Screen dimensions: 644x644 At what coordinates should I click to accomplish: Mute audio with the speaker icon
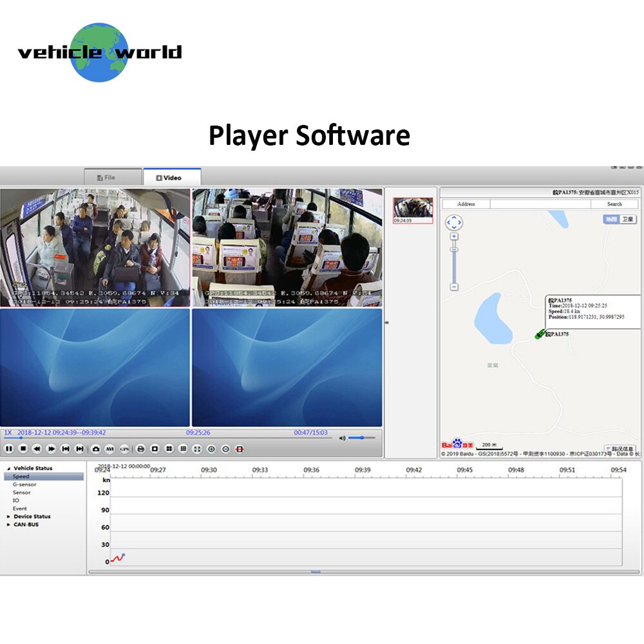(342, 438)
